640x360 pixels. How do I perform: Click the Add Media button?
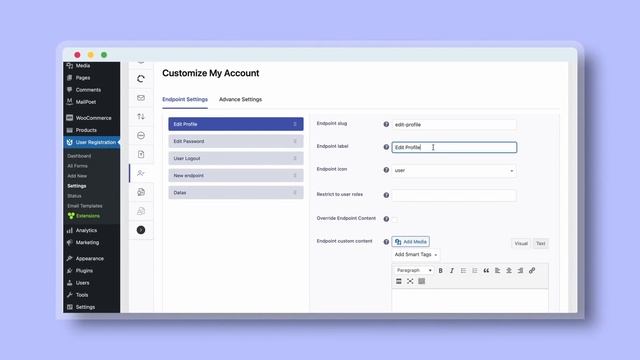(411, 242)
